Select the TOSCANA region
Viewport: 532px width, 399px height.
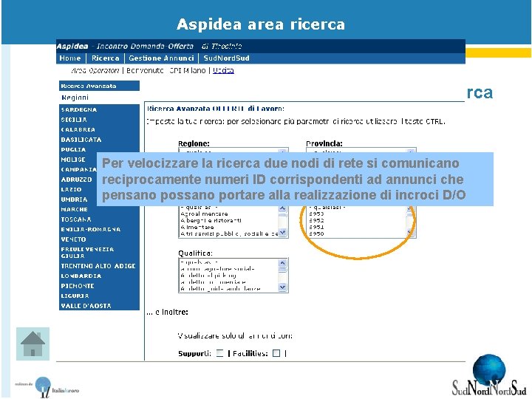(76, 219)
